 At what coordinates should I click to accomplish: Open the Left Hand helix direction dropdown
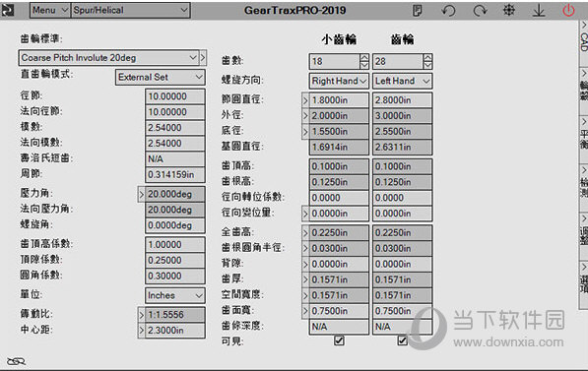point(402,81)
